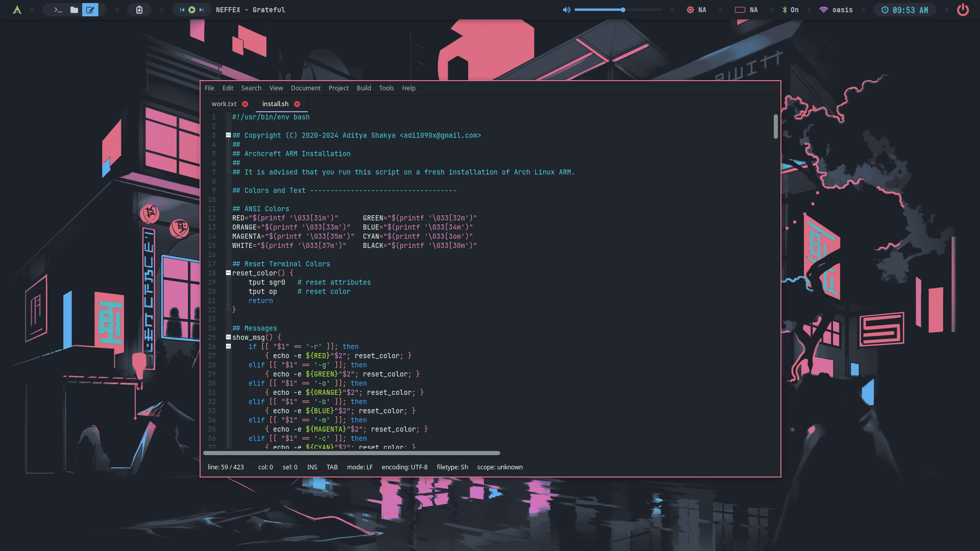Switch to the work.txt tab

point(224,104)
